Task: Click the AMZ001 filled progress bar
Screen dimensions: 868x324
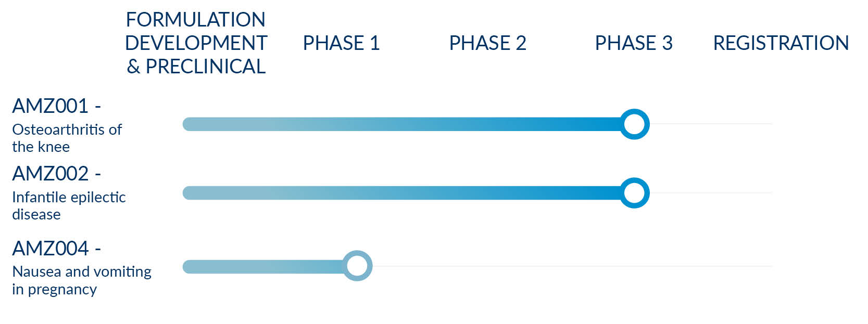Action: point(401,124)
